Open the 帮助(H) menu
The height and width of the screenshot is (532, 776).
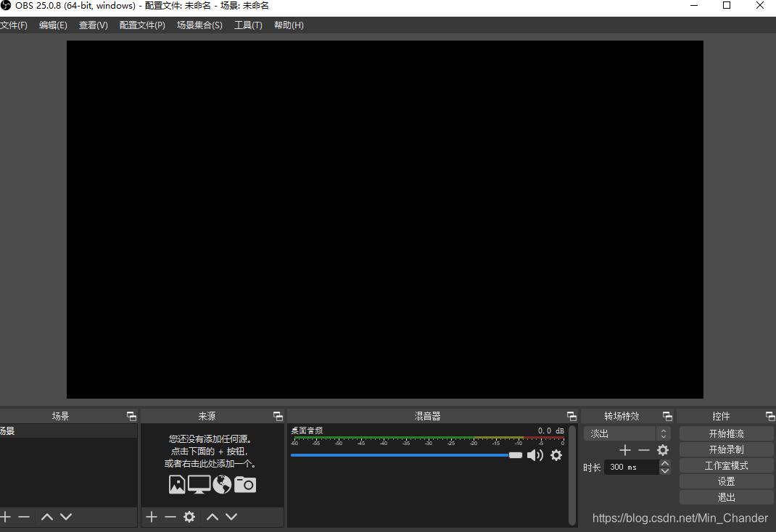pos(289,25)
